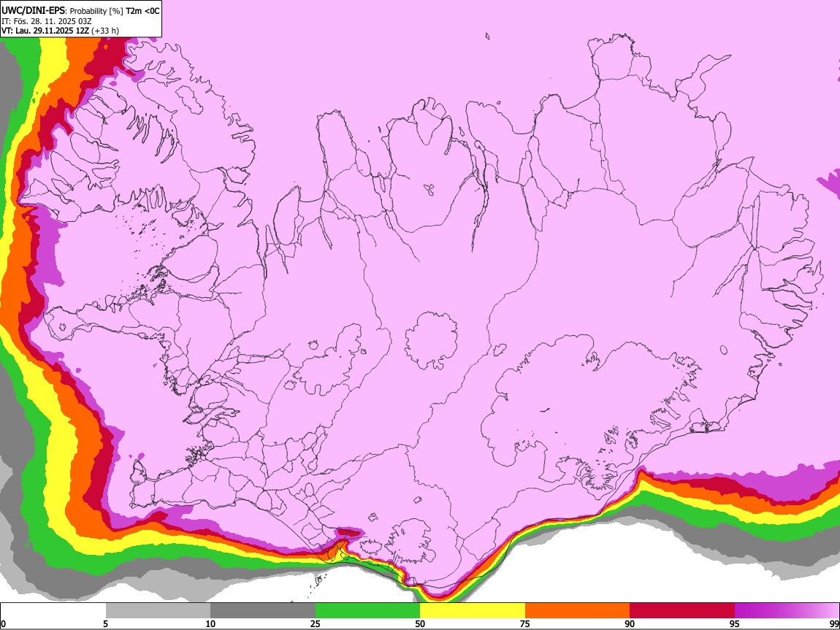840x630 pixels.
Task: Click the dark gray 10-25 percent legend segment
Action: (x=263, y=611)
